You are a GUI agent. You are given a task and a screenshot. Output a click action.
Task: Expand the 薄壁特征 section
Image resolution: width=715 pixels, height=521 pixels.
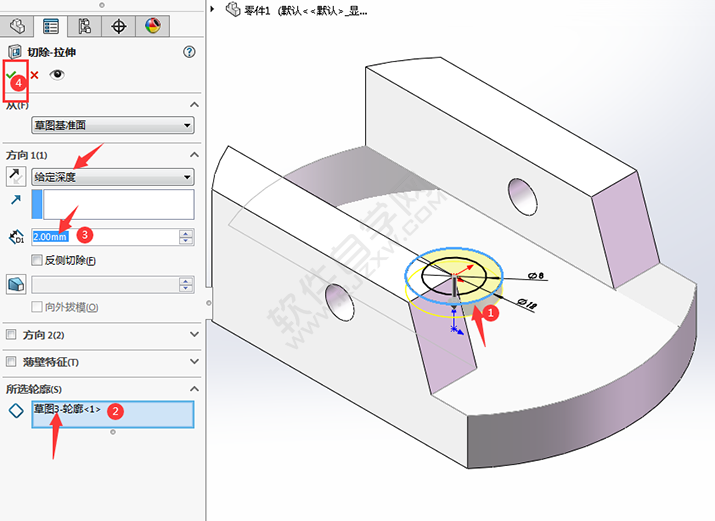[x=194, y=361]
